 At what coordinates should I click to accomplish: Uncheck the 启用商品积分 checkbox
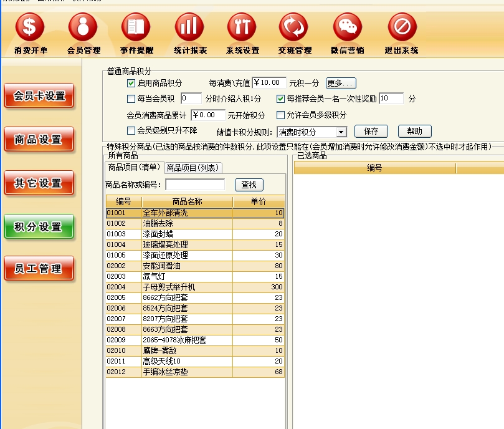[131, 83]
